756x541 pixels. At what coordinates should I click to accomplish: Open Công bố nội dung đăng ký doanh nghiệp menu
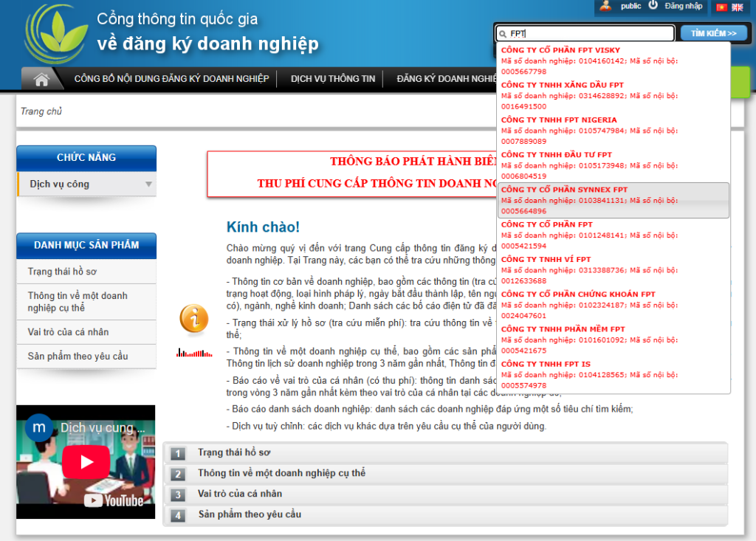[x=171, y=78]
